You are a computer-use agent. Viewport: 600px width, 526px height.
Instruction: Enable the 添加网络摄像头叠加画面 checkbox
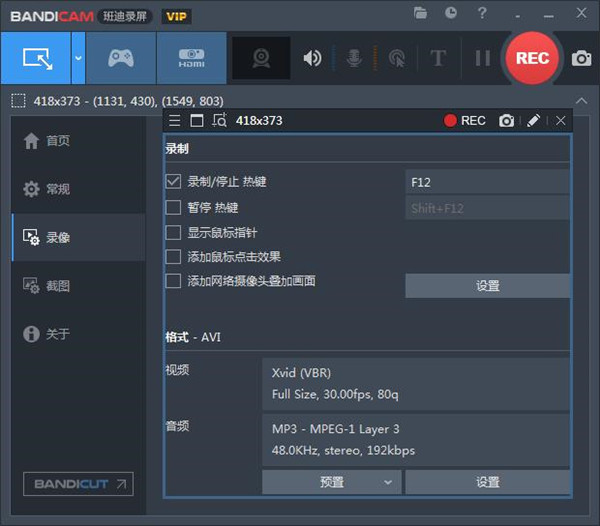click(173, 281)
